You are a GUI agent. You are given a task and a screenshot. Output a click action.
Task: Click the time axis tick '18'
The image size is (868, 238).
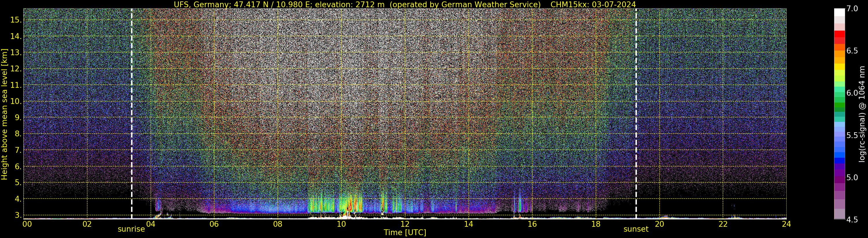(x=596, y=224)
